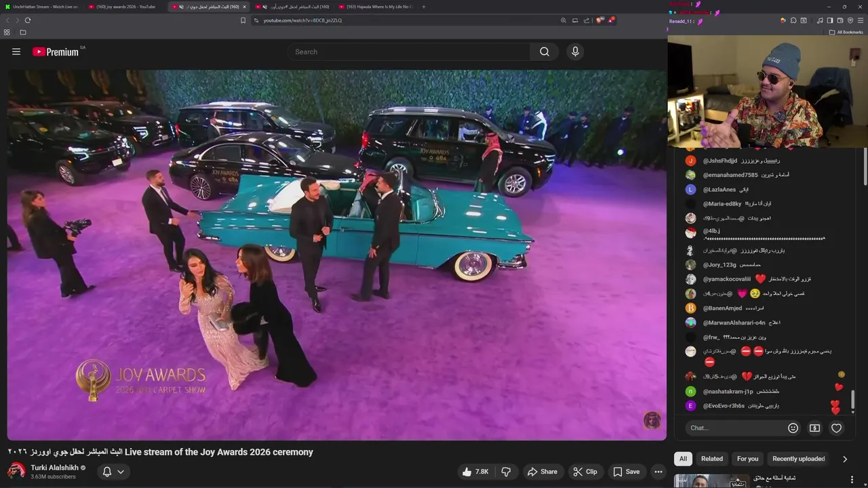
Task: Show more filter chips with right arrow
Action: (x=845, y=459)
